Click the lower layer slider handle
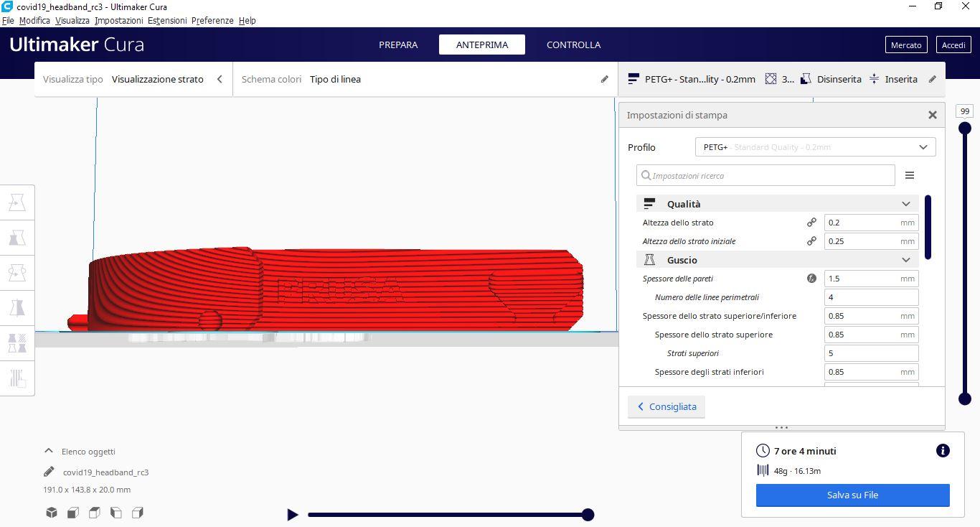Viewport: 980px width, 527px height. (x=965, y=398)
